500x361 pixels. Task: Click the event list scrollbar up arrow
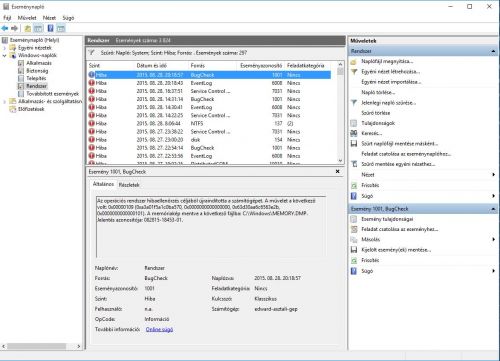coord(340,64)
